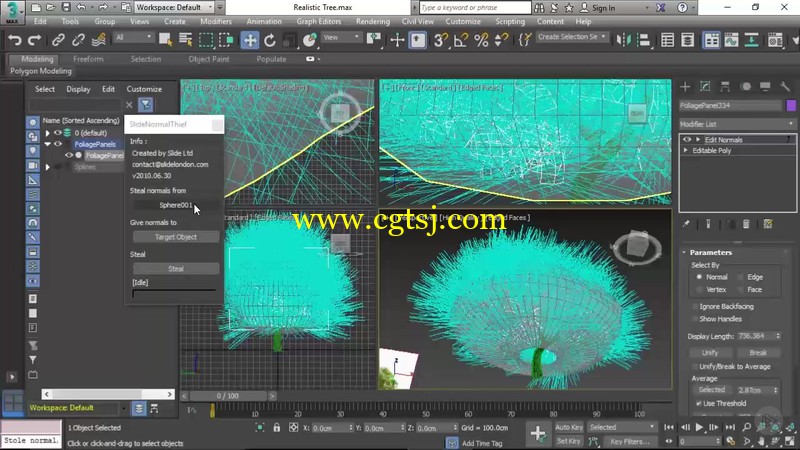
Task: Click the Steal button in SlideNormalThief
Action: coord(176,268)
